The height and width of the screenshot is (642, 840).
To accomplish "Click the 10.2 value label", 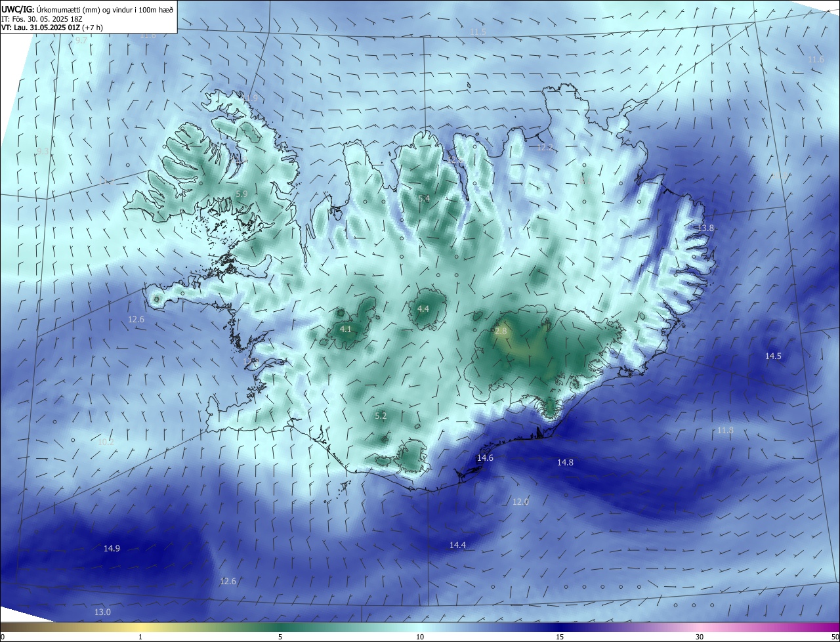I will click(106, 442).
